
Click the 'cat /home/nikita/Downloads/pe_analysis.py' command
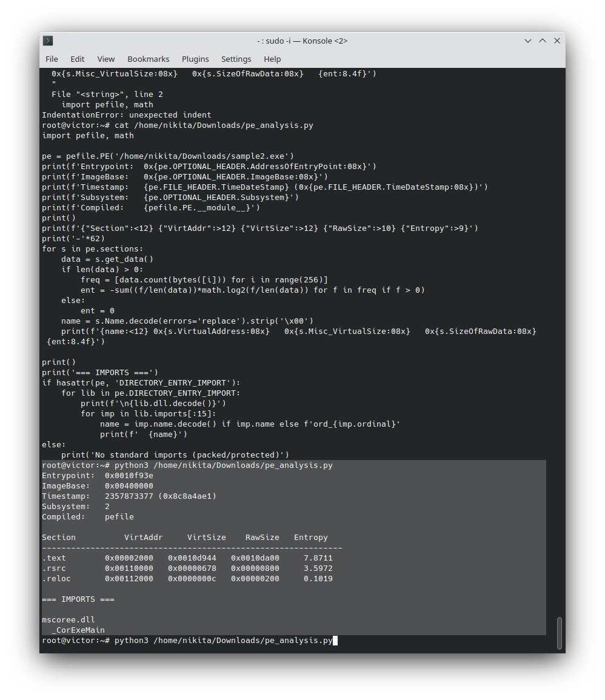point(214,125)
